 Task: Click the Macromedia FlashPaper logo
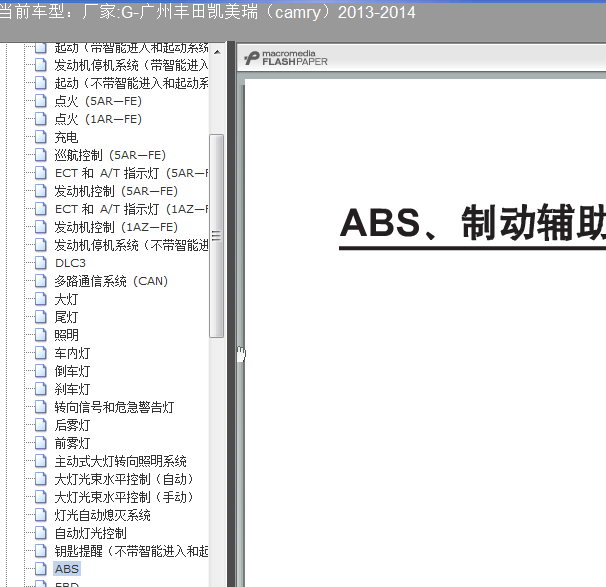pos(286,58)
